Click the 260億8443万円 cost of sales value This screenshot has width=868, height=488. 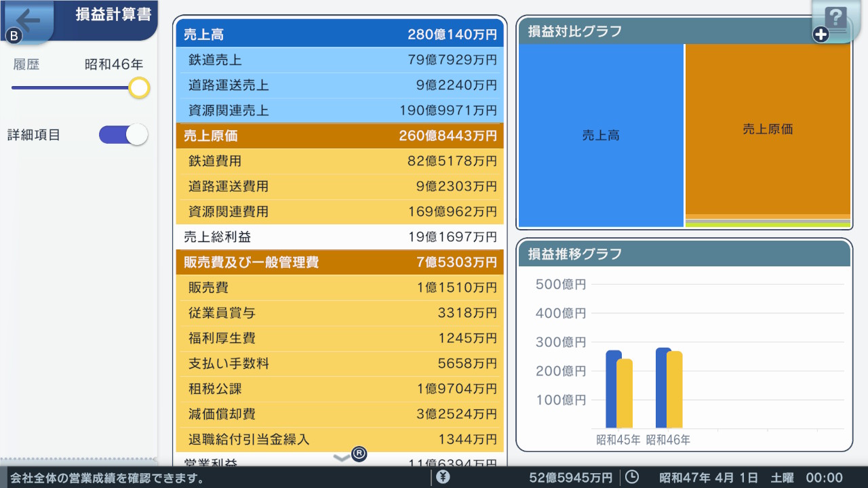(448, 136)
